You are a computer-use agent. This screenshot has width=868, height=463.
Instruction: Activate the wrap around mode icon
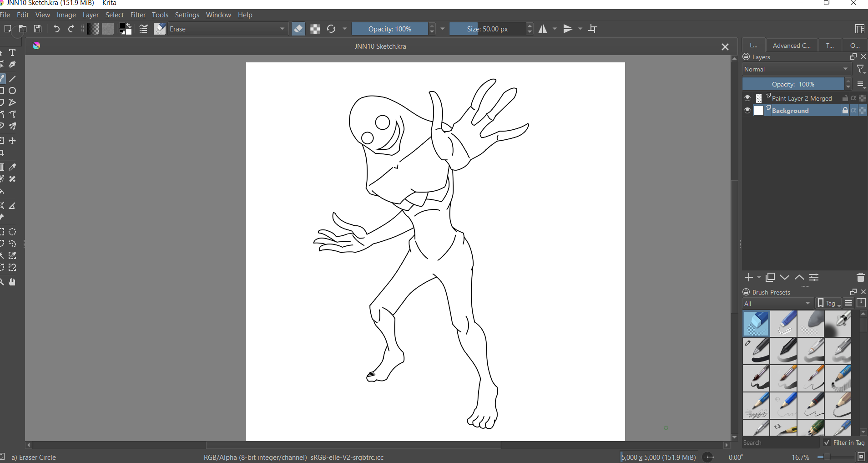coord(593,29)
